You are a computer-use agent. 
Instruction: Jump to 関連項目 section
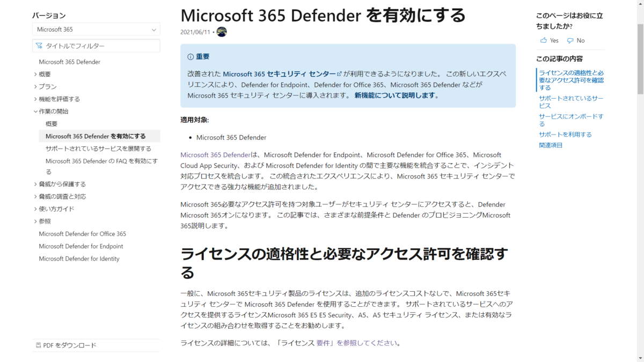(551, 145)
